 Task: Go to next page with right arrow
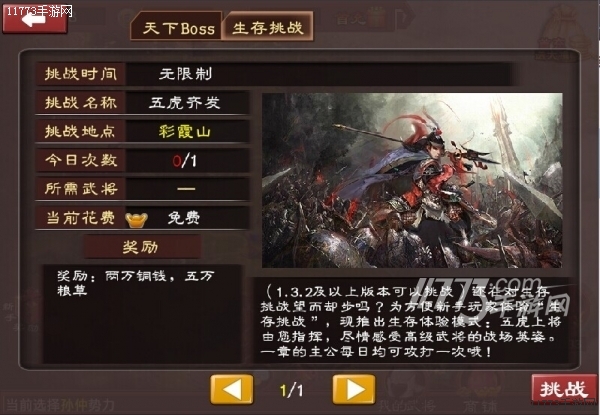(354, 390)
